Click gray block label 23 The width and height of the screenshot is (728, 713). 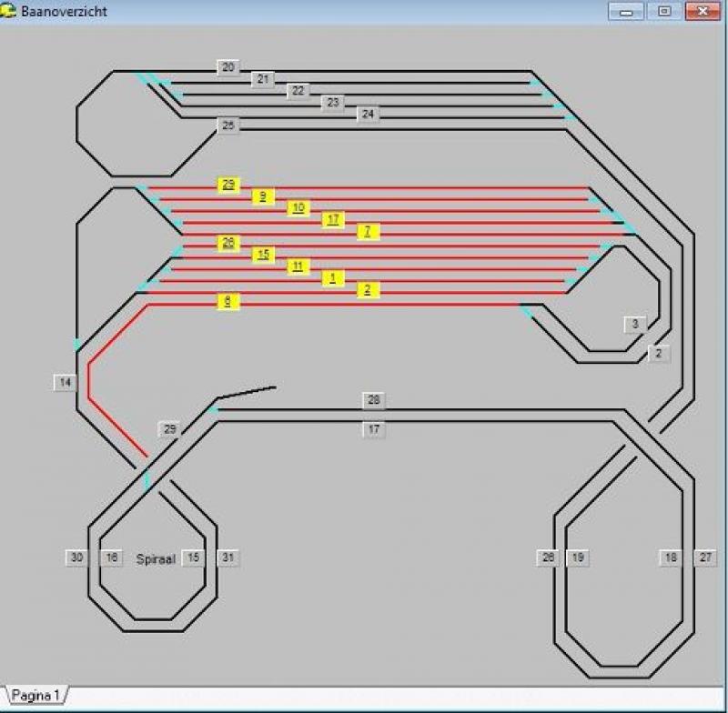[x=333, y=103]
